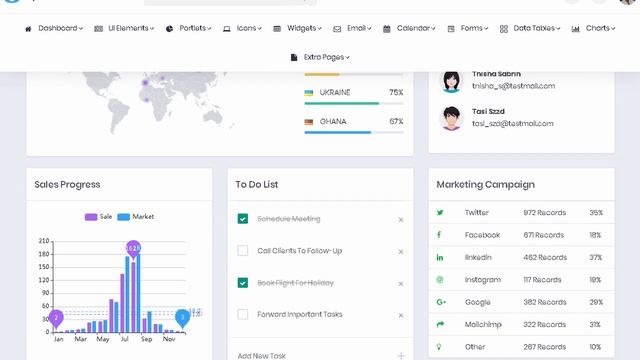Click the plus icon beside Add New Task

point(401,356)
